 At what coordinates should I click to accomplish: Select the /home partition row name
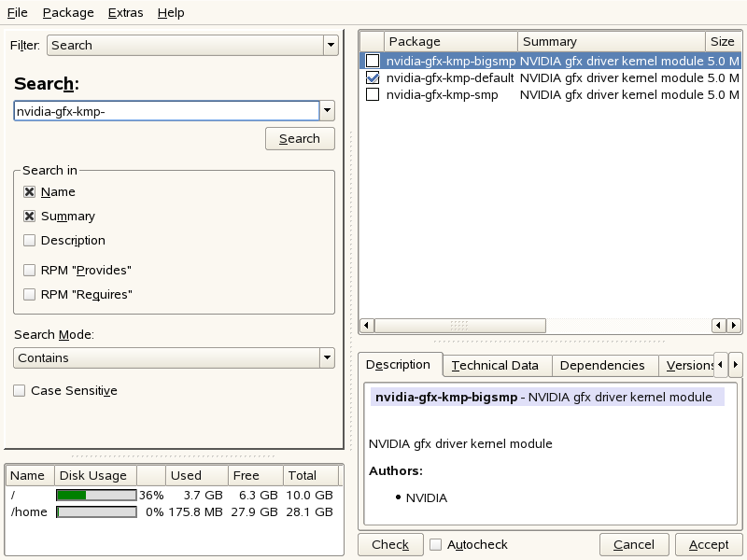click(29, 511)
